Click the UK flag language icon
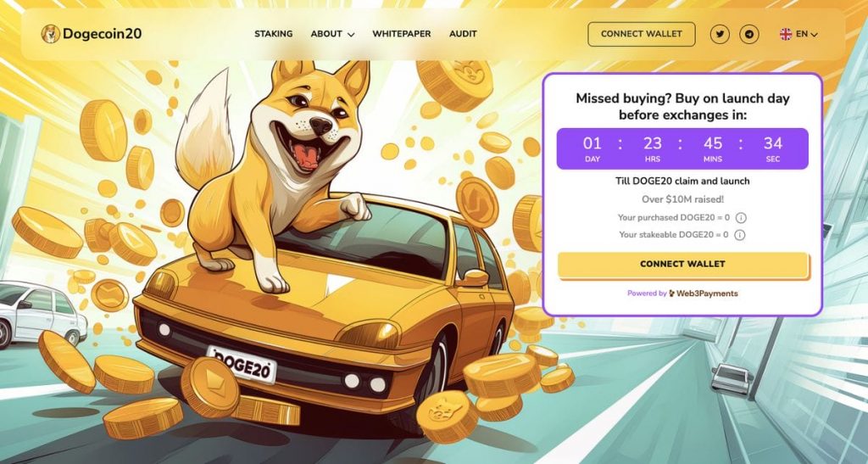This screenshot has width=868, height=464. coord(786,34)
